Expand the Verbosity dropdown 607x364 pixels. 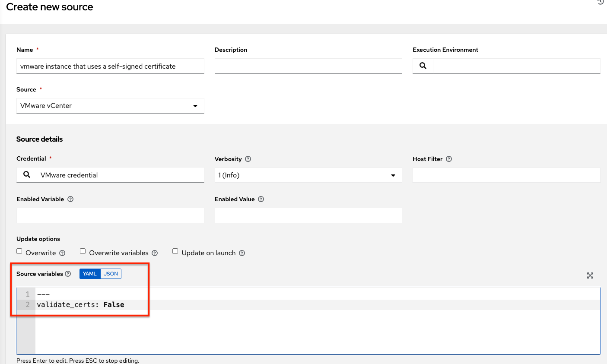click(x=393, y=175)
